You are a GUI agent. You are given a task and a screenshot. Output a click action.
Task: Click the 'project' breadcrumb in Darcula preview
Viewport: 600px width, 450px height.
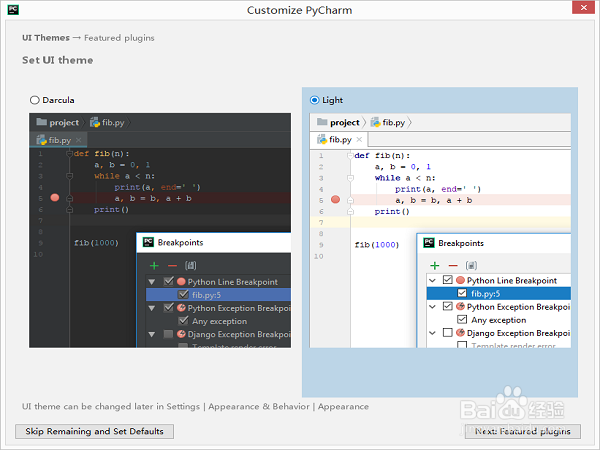pyautogui.click(x=64, y=122)
